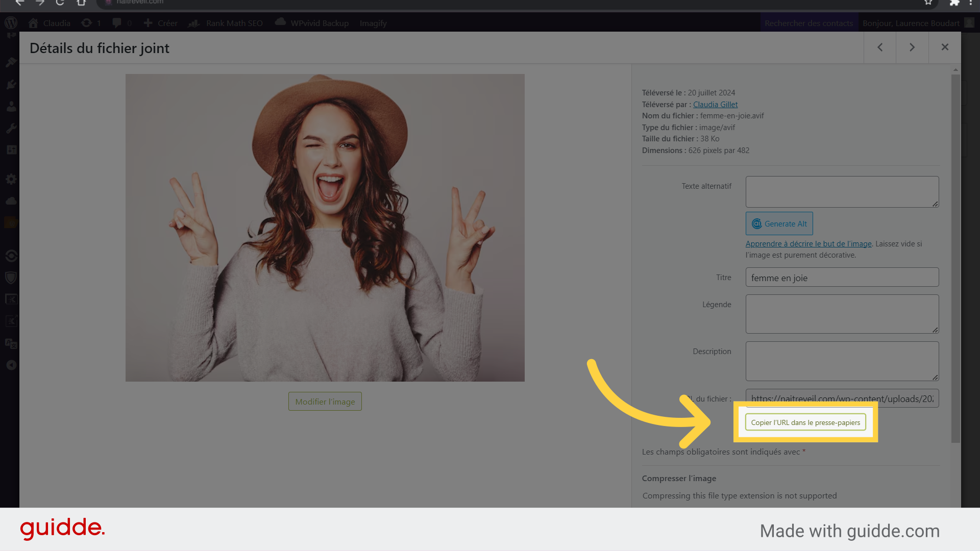The height and width of the screenshot is (551, 980).
Task: Open the cloud icon in the sidebar
Action: [x=11, y=201]
